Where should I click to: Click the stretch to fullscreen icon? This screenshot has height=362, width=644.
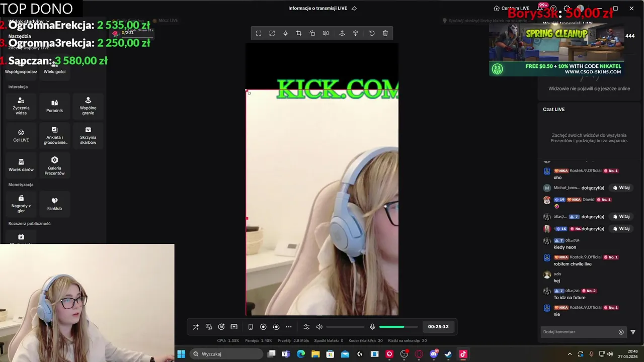272,33
